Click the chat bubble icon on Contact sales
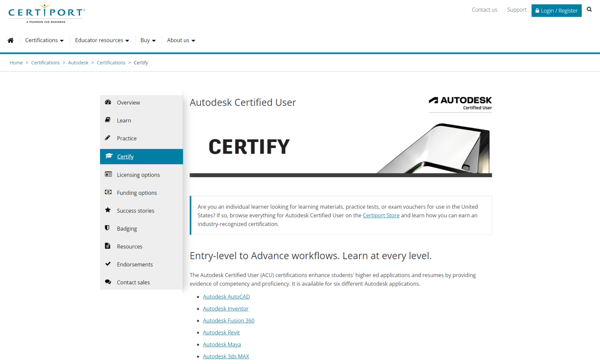600x364 pixels. coord(108,282)
